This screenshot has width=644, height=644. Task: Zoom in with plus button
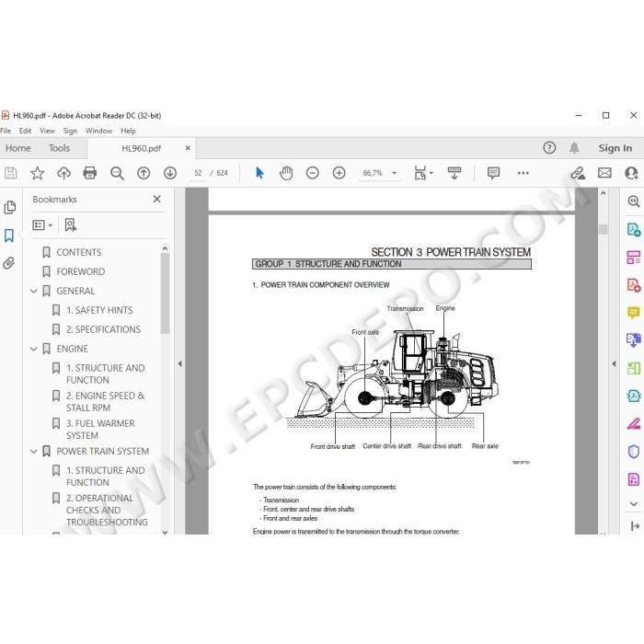pyautogui.click(x=339, y=173)
